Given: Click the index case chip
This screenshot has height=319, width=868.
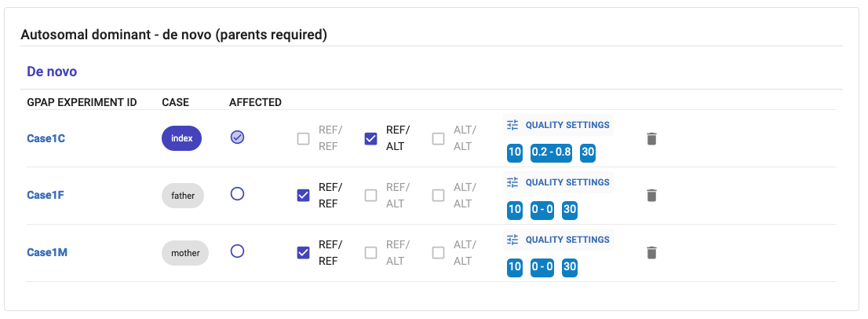Looking at the screenshot, I should (182, 139).
